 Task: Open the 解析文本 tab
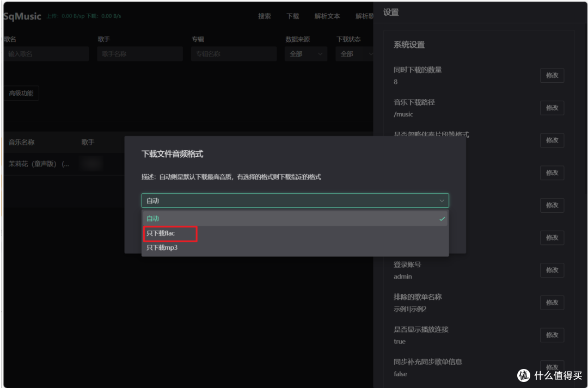[x=327, y=16]
